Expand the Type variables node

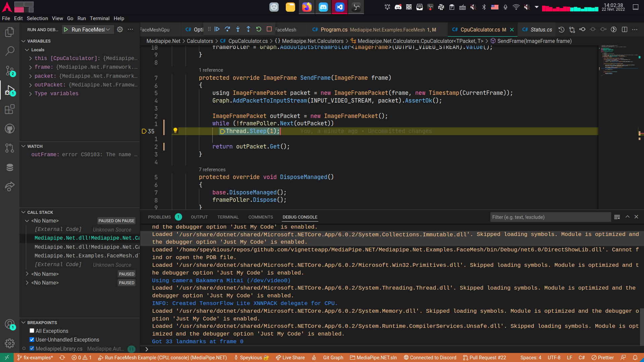coord(31,94)
